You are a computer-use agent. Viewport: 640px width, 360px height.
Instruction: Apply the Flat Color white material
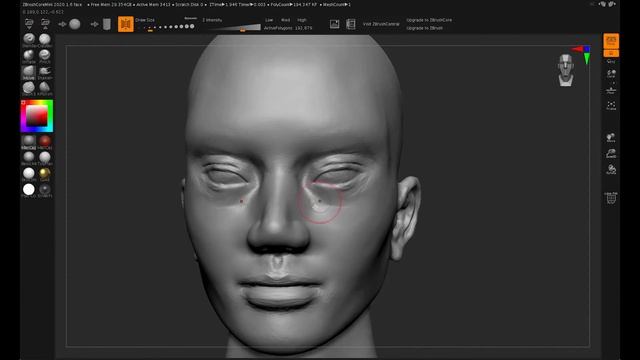pos(29,190)
